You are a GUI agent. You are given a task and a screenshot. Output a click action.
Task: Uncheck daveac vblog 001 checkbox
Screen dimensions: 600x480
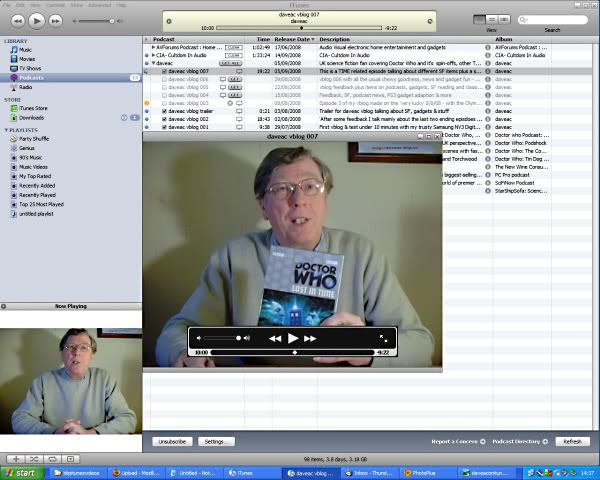(164, 127)
